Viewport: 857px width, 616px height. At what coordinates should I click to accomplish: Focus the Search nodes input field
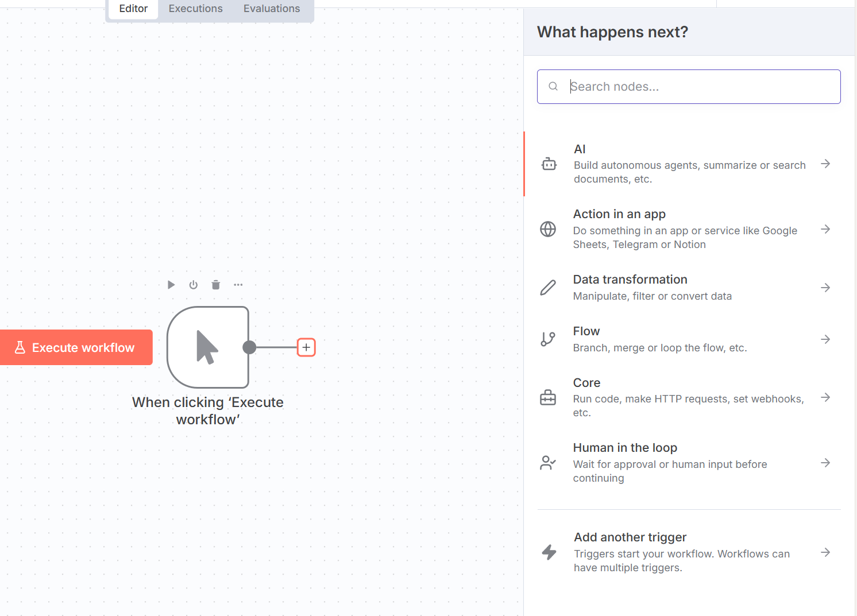[x=695, y=87]
